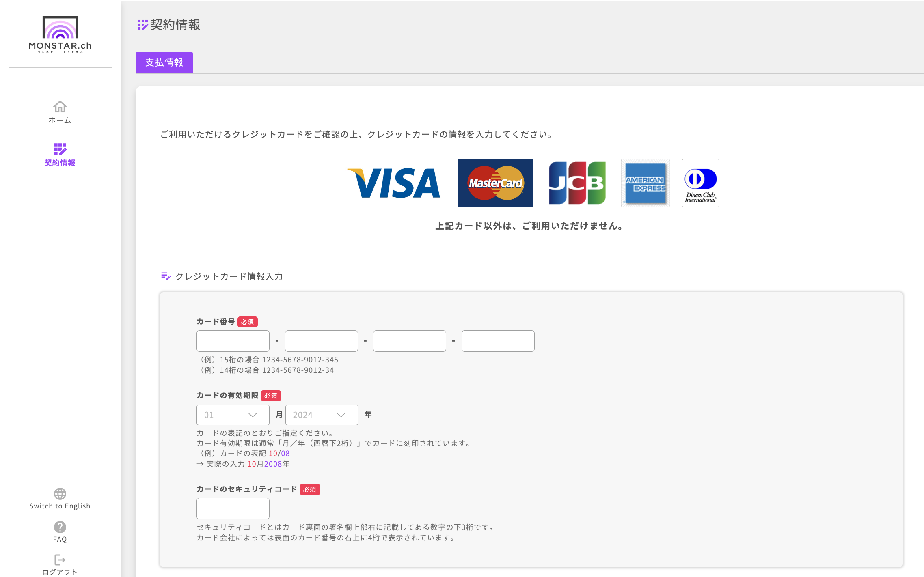
Task: Open the expiry month dropdown showing 01
Action: click(233, 415)
